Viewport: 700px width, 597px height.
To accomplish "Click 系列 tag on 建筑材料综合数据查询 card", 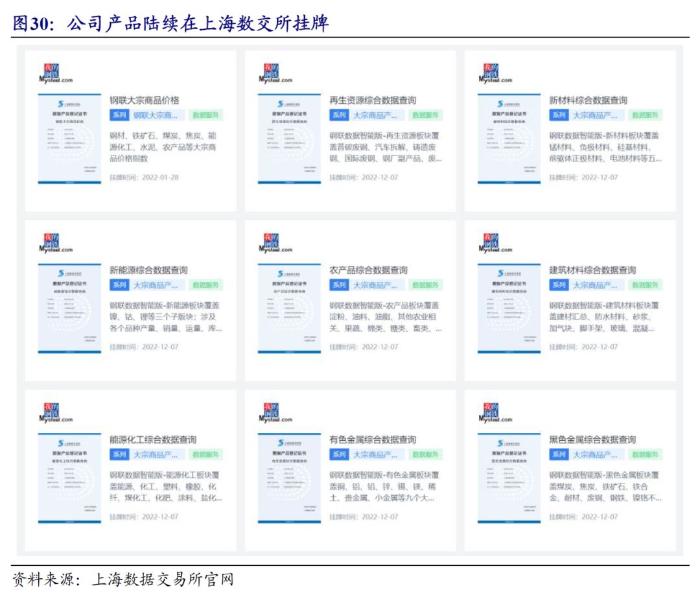I will [559, 285].
